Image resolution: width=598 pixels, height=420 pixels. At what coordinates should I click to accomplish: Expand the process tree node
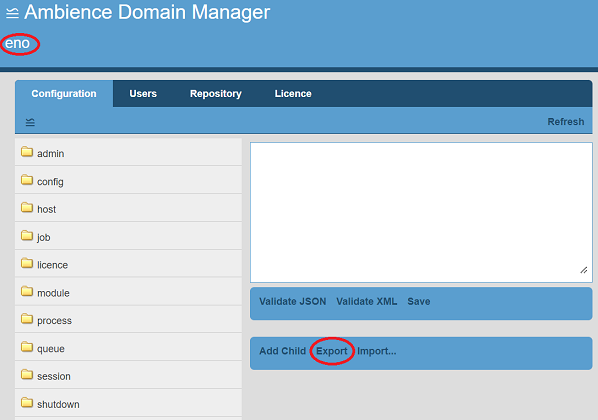tap(128, 319)
